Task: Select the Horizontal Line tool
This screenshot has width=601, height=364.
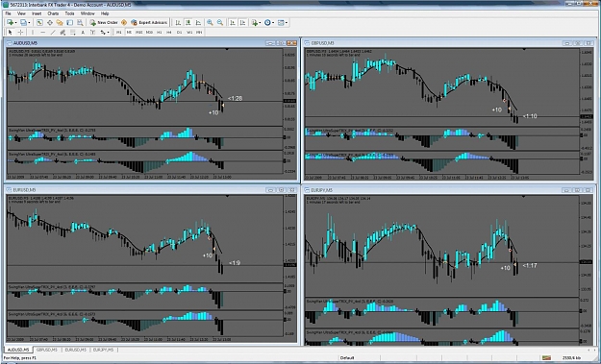Action: (x=43, y=32)
